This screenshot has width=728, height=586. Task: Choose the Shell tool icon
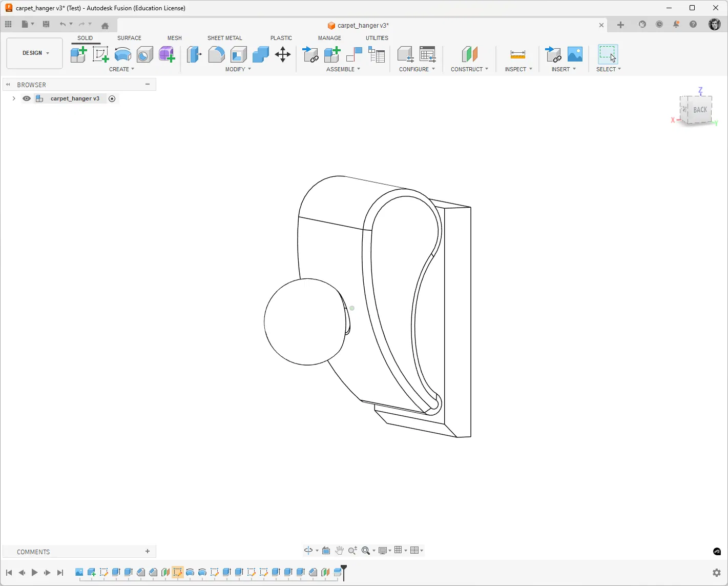[238, 54]
